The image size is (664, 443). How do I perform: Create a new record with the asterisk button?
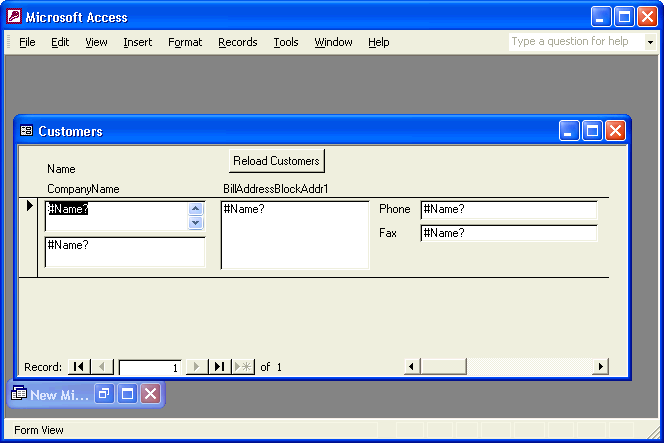(243, 366)
